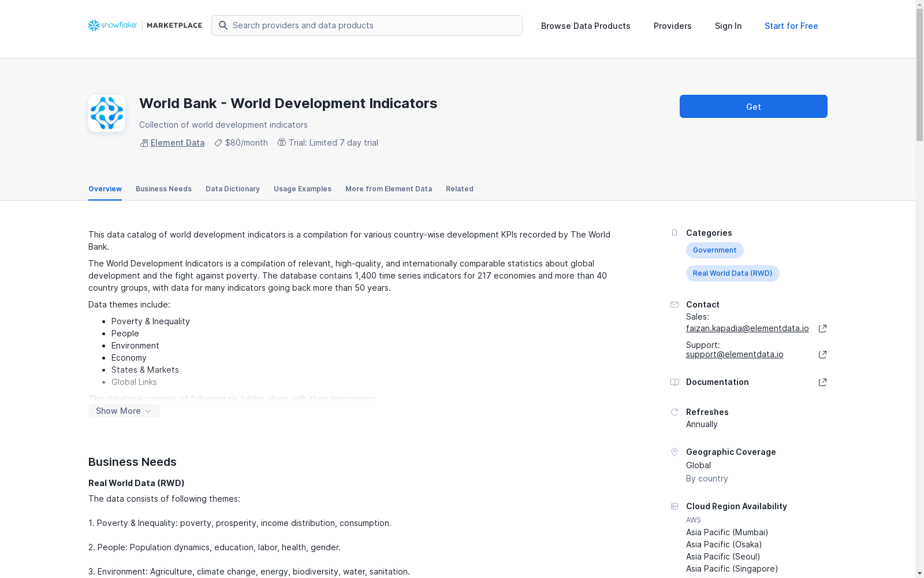This screenshot has height=578, width=924.
Task: Click the search magnifier icon
Action: click(223, 25)
